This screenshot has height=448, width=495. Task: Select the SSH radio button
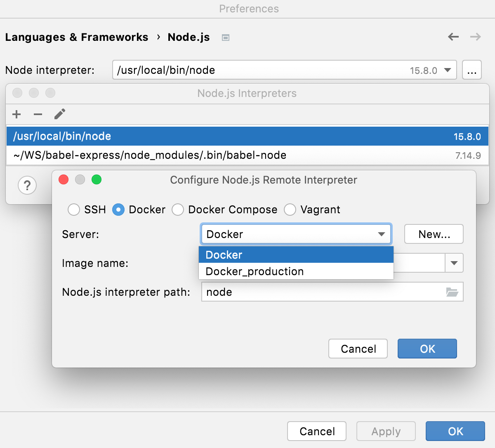coord(73,210)
